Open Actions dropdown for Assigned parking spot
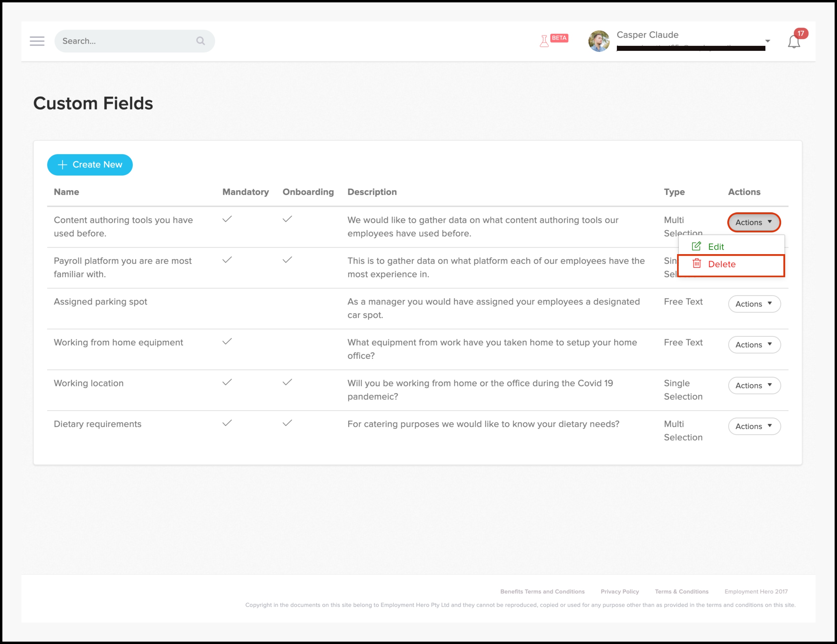Viewport: 837px width, 644px height. click(754, 304)
